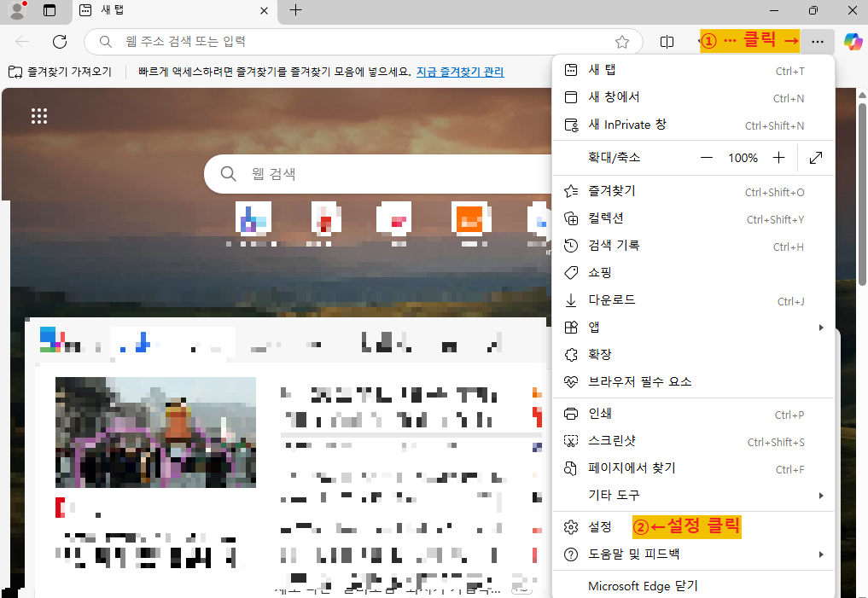Click the magnifier icon in web search box
This screenshot has height=598, width=868.
(x=228, y=174)
